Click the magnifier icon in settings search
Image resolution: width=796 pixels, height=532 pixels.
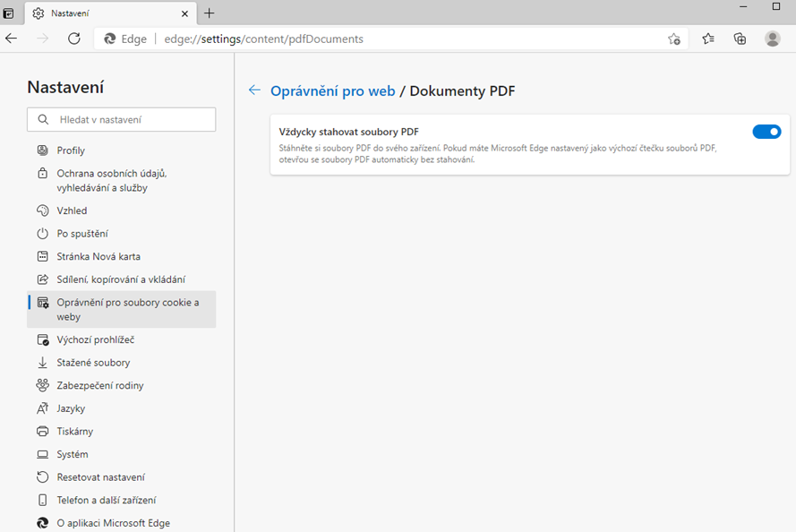(x=43, y=119)
